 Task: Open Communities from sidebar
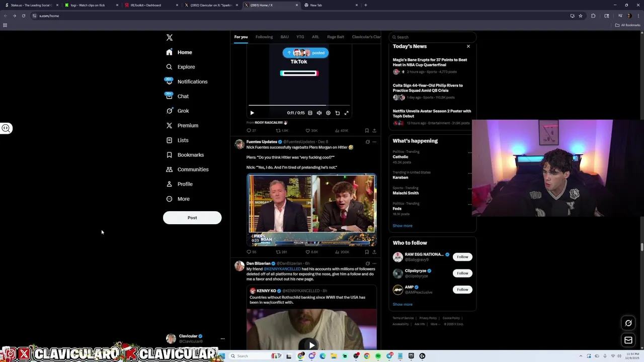point(187,169)
